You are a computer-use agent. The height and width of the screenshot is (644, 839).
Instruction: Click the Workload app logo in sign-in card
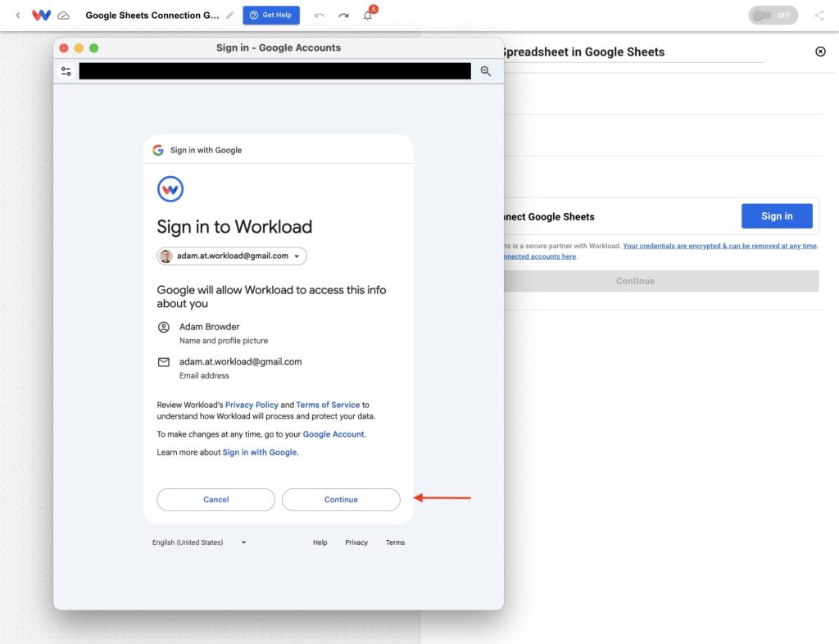[170, 188]
